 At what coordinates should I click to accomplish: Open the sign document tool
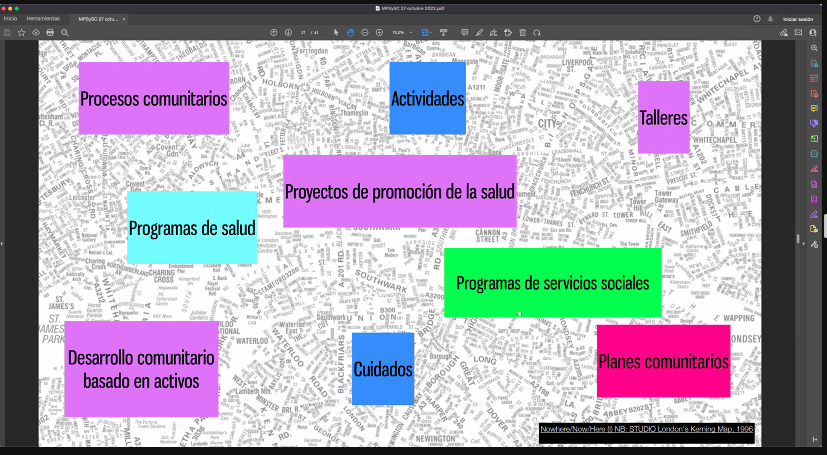pos(493,33)
